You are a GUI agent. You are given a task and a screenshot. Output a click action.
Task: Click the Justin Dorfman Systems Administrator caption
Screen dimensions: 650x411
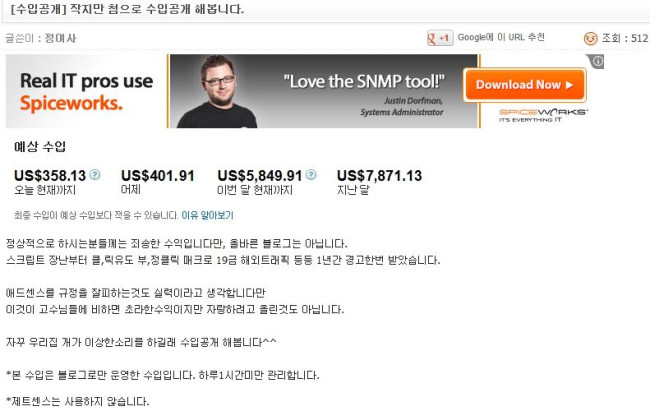click(x=401, y=106)
